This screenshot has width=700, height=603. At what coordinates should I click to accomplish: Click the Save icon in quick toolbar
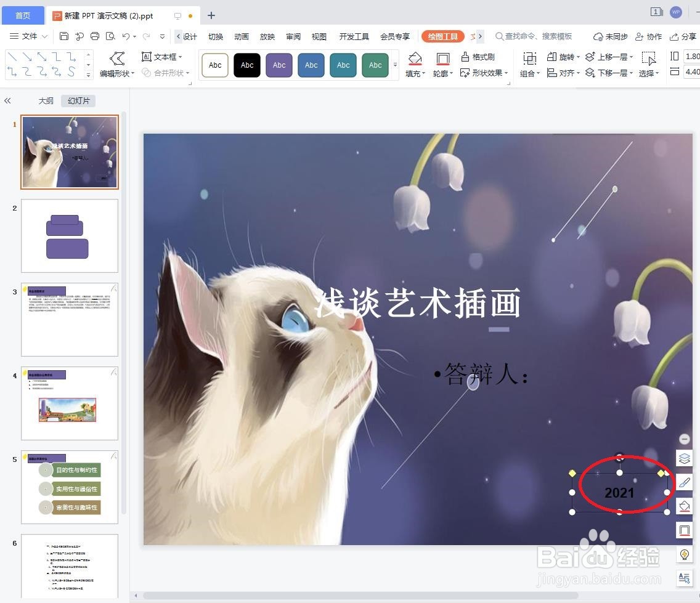(64, 36)
